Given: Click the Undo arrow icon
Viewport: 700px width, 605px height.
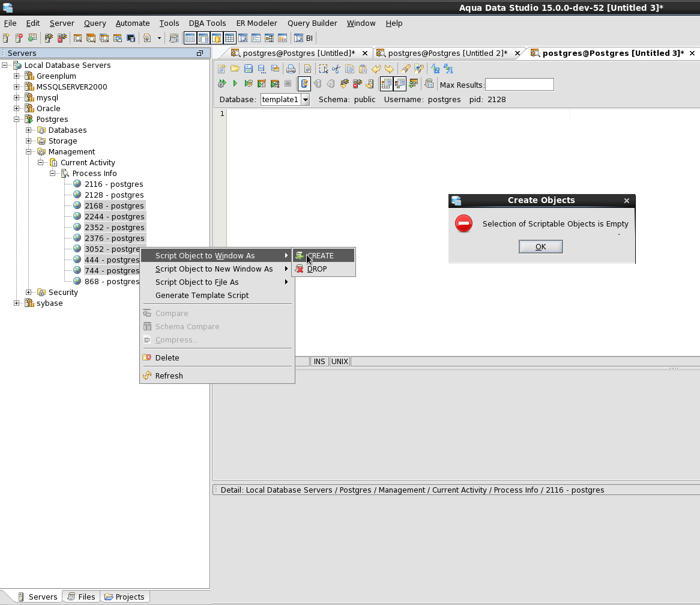Looking at the screenshot, I should (x=376, y=69).
